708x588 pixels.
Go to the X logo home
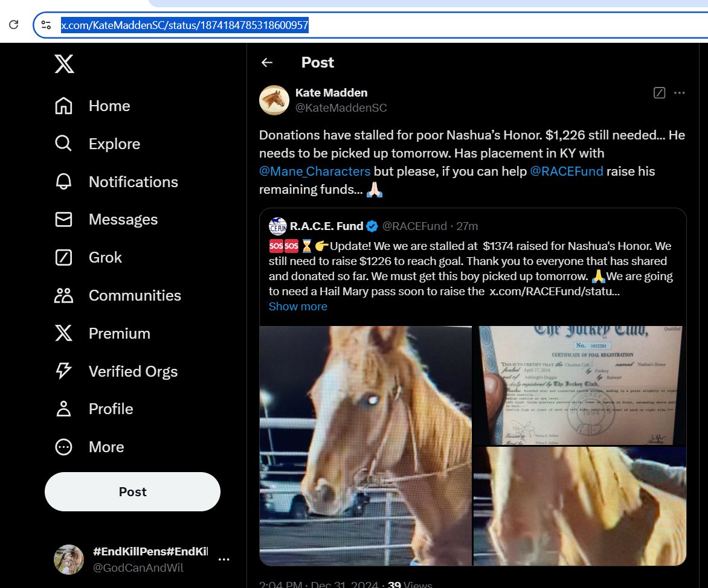64,63
